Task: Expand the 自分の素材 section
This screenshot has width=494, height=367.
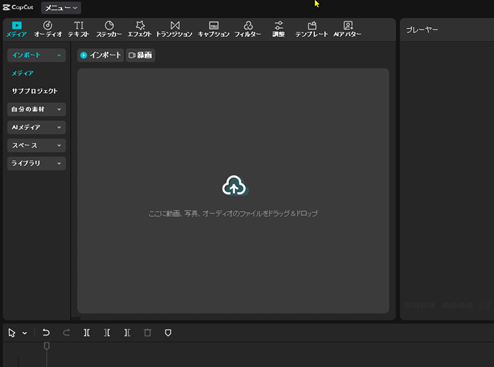Action: 36,109
